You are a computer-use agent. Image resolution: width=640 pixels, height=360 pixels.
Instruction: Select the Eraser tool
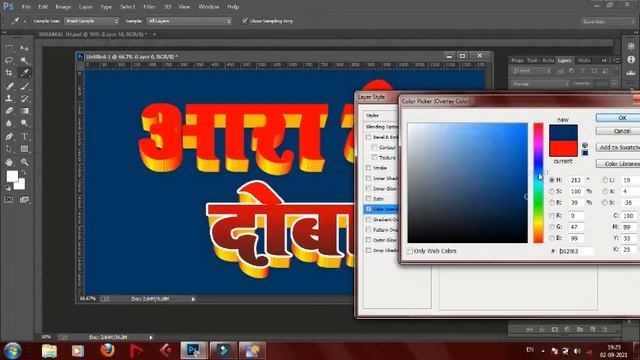[x=9, y=111]
